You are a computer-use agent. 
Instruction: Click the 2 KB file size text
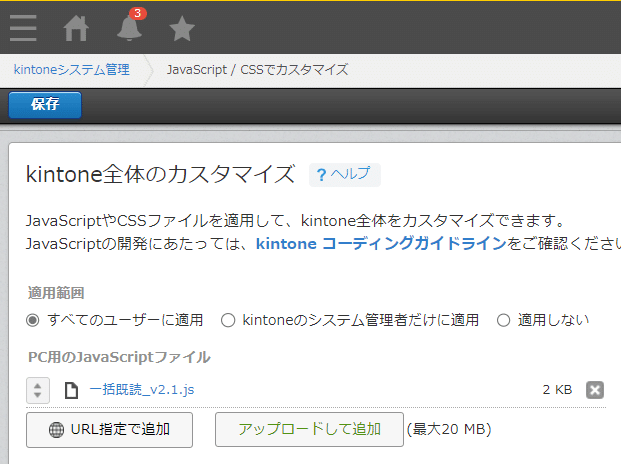pos(557,390)
